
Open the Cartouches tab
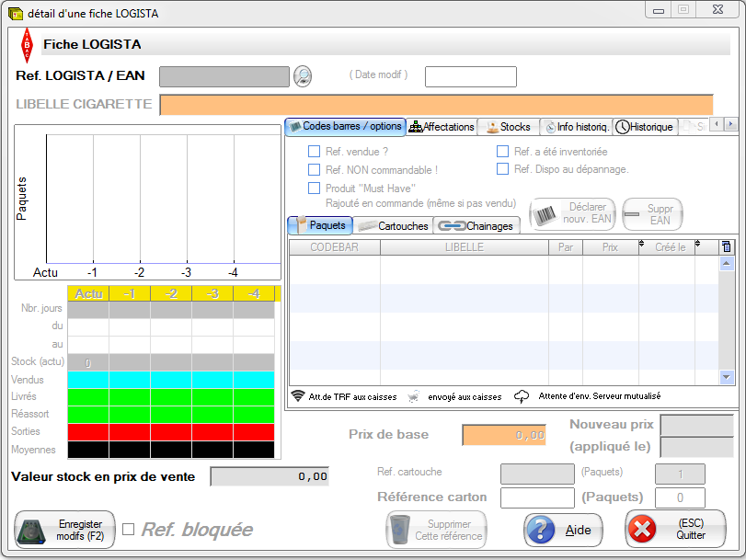pyautogui.click(x=393, y=225)
